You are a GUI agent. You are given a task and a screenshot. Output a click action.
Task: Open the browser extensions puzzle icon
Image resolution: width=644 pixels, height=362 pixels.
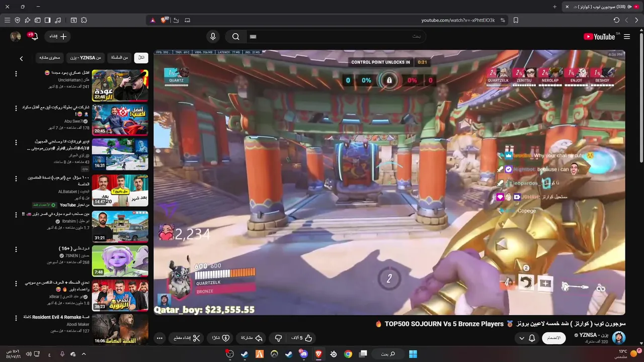pyautogui.click(x=84, y=20)
